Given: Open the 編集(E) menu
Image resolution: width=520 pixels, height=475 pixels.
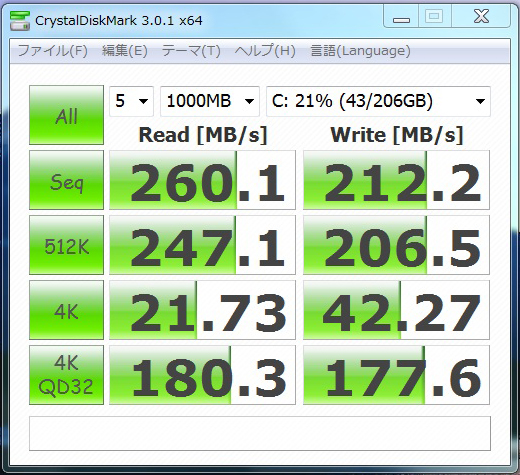Looking at the screenshot, I should [125, 51].
